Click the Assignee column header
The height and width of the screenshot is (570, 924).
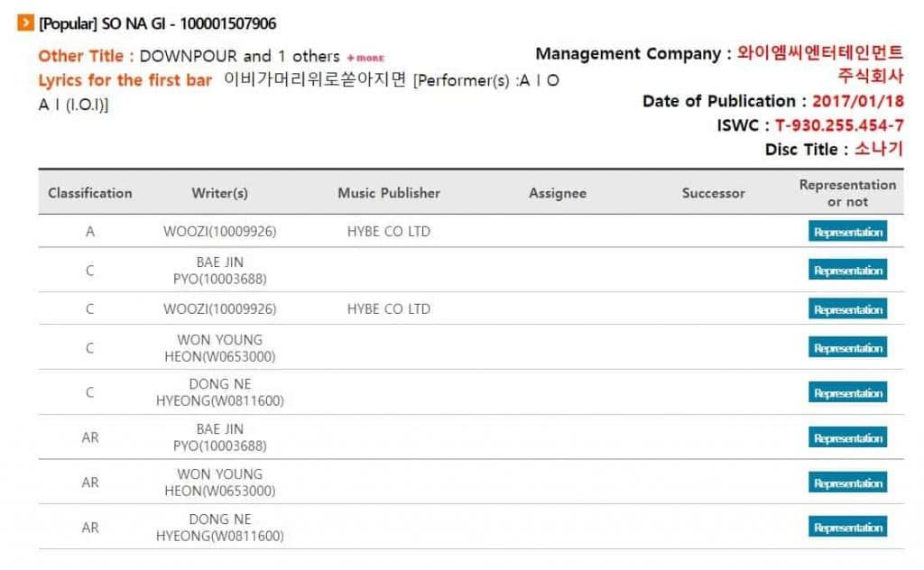coord(558,193)
